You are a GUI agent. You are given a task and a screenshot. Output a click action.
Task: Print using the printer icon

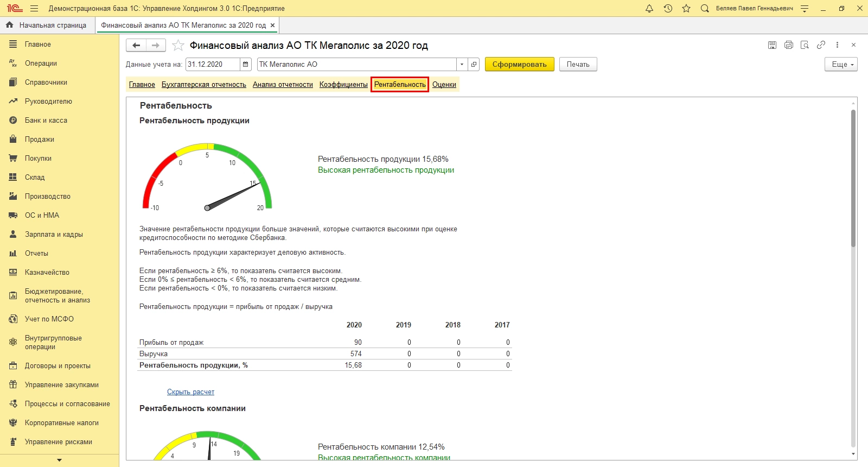tap(789, 45)
